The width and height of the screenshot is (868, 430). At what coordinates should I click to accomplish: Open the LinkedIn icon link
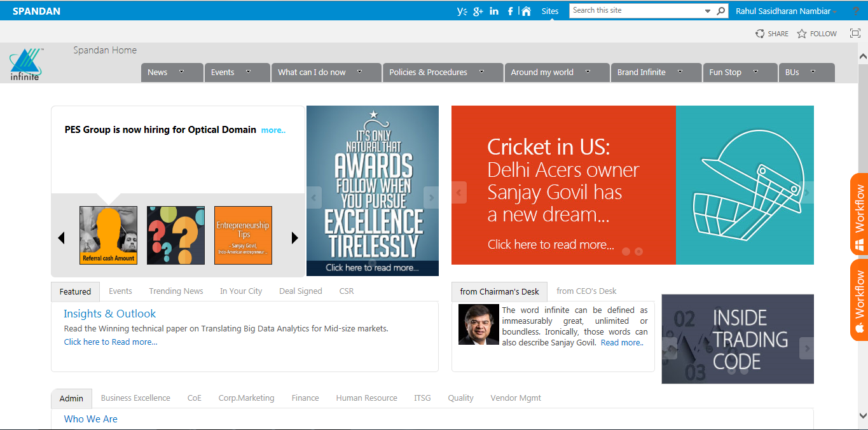tap(494, 11)
